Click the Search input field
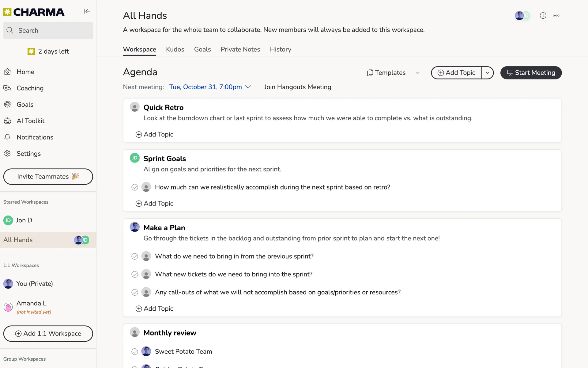The height and width of the screenshot is (368, 588). tap(48, 31)
